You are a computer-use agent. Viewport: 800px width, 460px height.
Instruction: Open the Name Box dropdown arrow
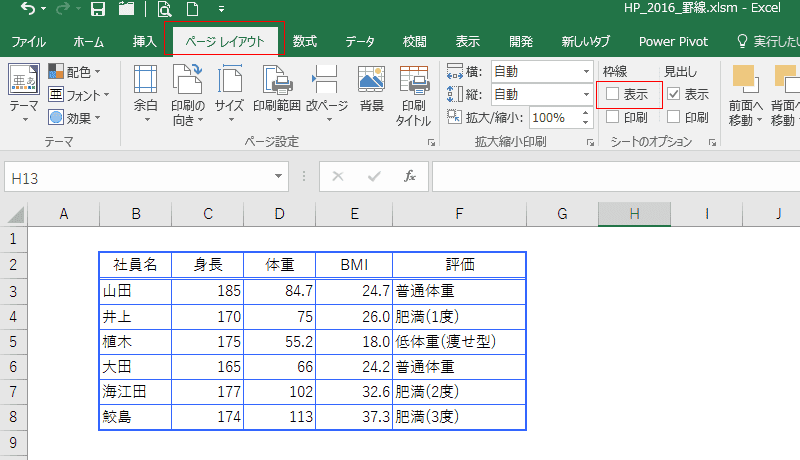click(x=278, y=176)
